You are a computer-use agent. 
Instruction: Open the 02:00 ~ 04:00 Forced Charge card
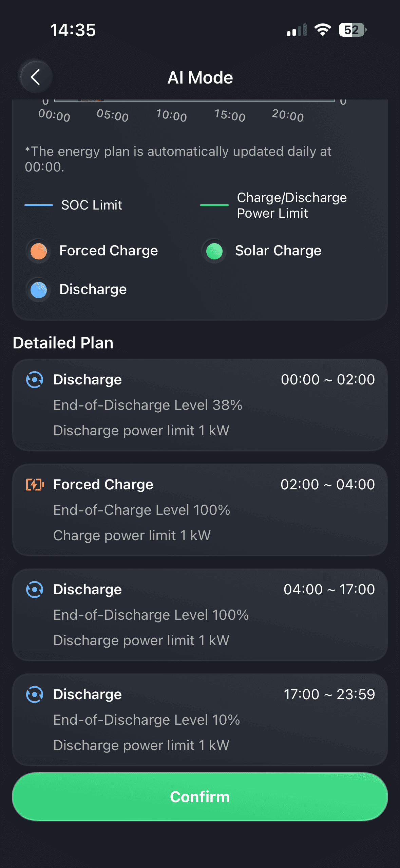pyautogui.click(x=200, y=510)
